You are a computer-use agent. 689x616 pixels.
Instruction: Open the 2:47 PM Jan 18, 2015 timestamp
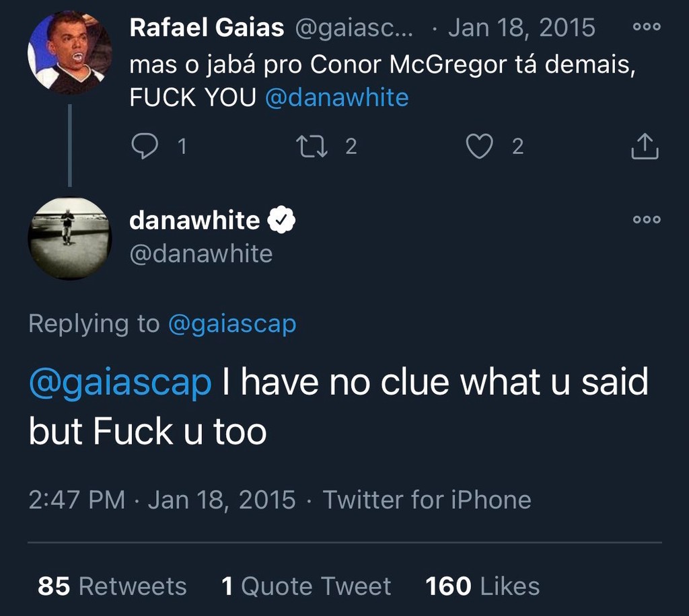click(161, 500)
